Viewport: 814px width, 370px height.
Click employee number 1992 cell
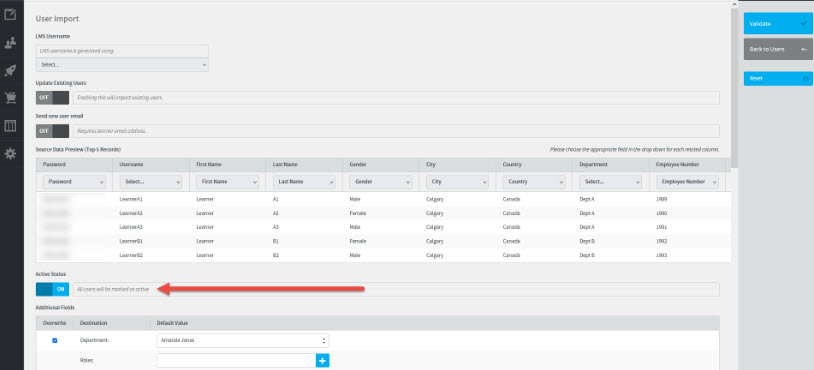tap(661, 241)
